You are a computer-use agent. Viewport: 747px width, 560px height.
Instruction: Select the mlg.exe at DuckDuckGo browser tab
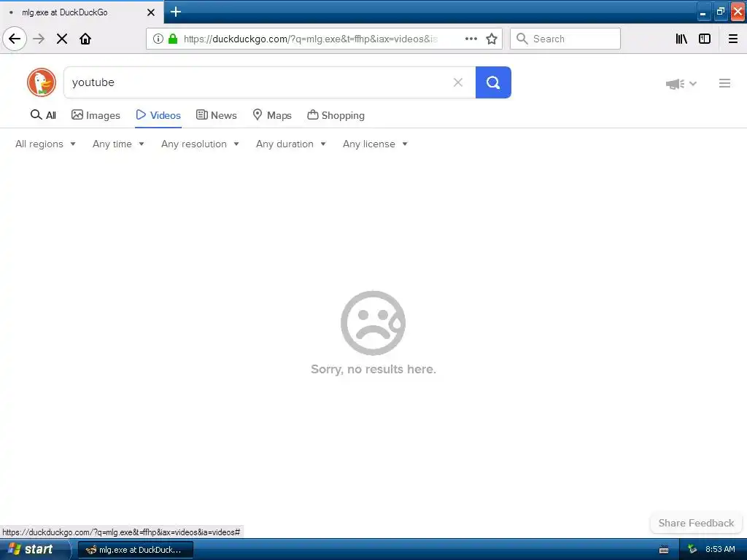coord(81,12)
